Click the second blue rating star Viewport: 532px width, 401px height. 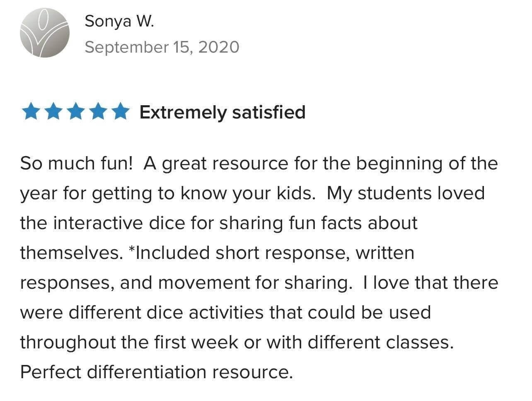[53, 112]
